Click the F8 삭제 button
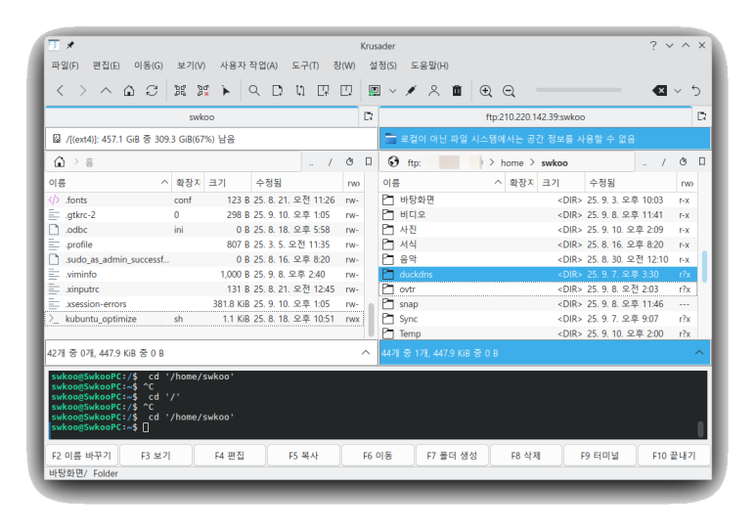Screen dimensions: 756x532 pos(525,456)
